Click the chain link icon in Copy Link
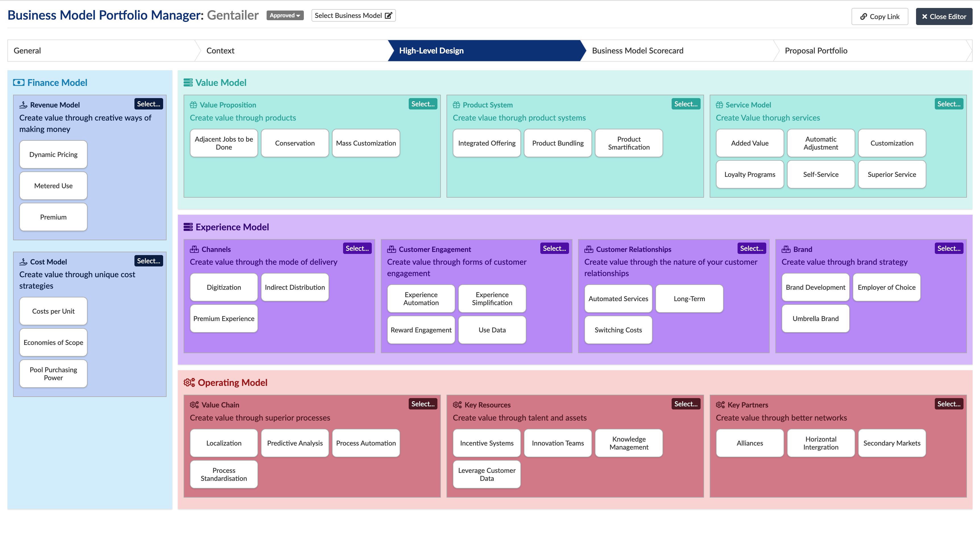980x534 pixels. click(x=863, y=16)
